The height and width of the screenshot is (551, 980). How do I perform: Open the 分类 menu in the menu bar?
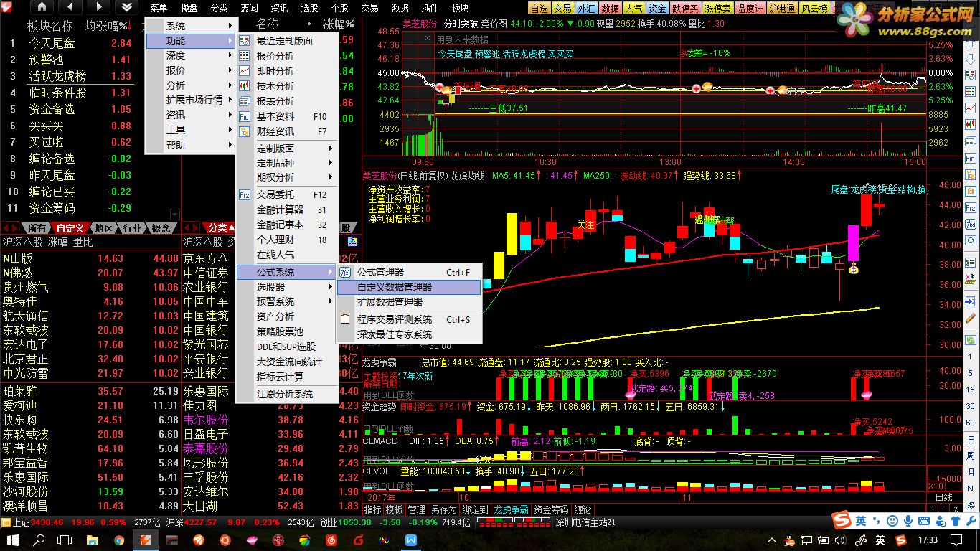click(x=219, y=8)
